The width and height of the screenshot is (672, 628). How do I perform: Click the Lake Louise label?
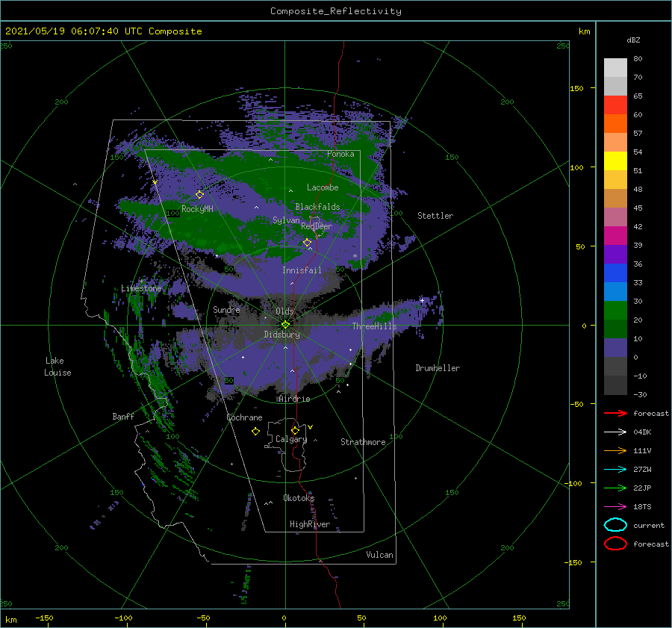(57, 367)
